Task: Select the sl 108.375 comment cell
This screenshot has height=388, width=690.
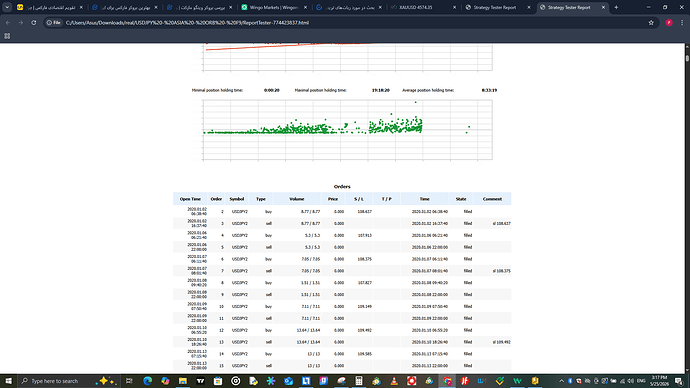Action: pos(502,271)
